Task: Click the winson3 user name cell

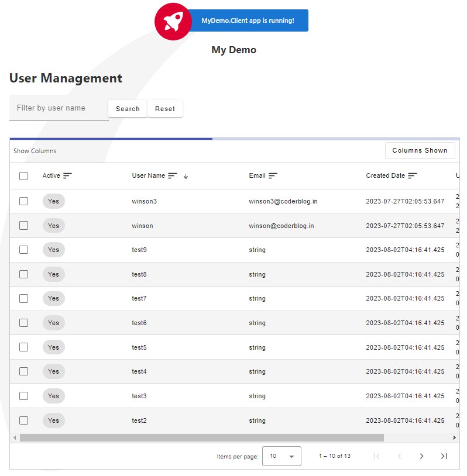Action: (145, 201)
